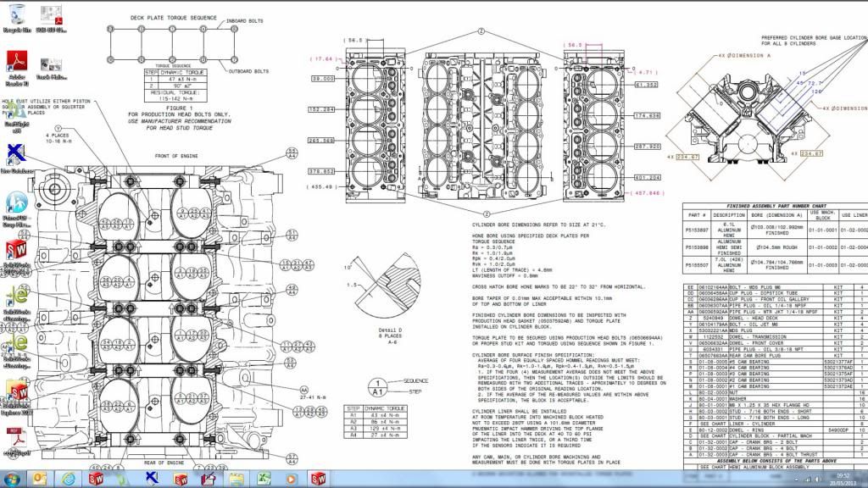Click the Show Desktop button at taskbar end
Image resolution: width=868 pixels, height=488 pixels.
(x=865, y=478)
